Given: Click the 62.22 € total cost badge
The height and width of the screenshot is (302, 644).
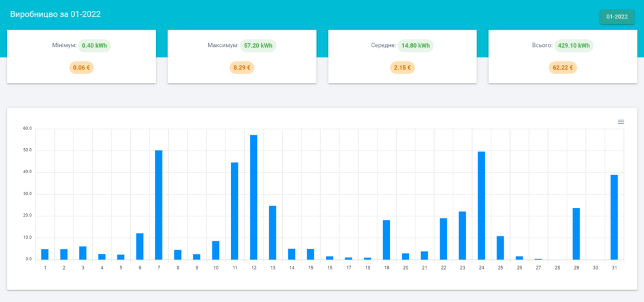Looking at the screenshot, I should pos(563,68).
